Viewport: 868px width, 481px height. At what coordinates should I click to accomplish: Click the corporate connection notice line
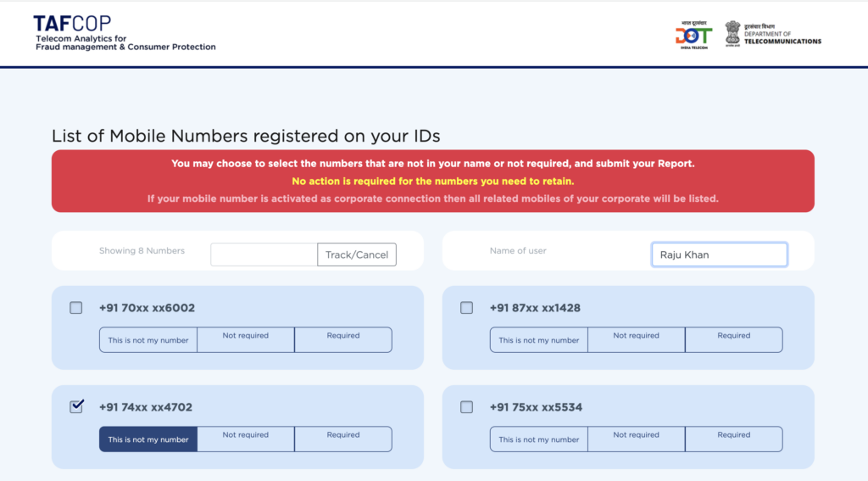point(433,199)
